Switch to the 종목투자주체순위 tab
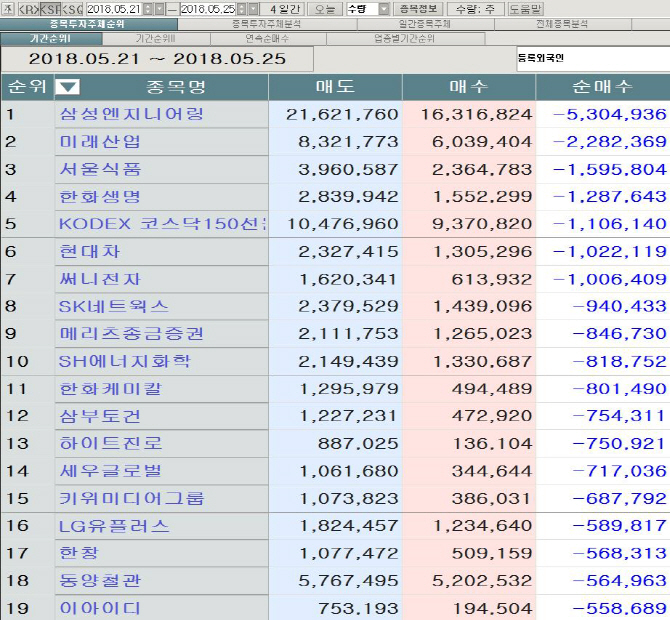This screenshot has width=670, height=620. coord(88,24)
